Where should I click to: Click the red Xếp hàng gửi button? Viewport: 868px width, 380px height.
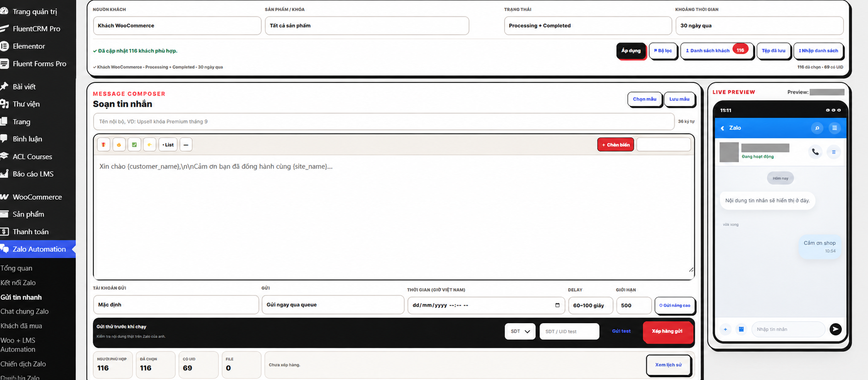(667, 331)
